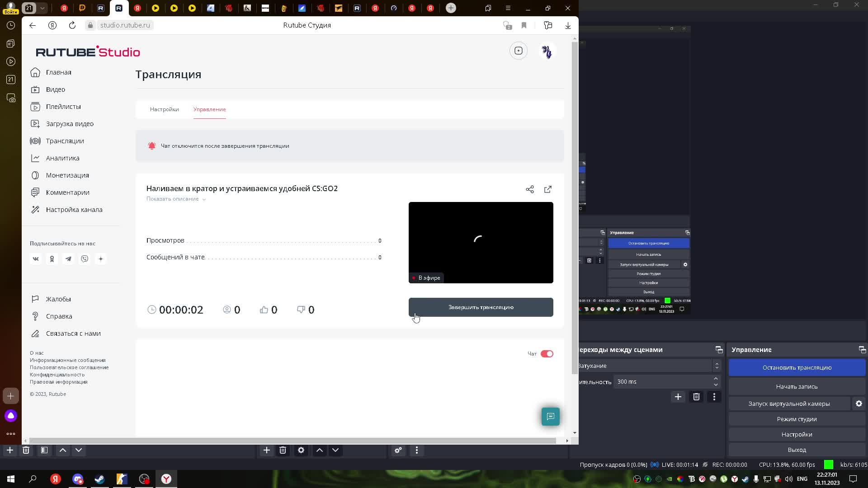Open the stream in a new window icon
This screenshot has width=868, height=488.
(548, 189)
